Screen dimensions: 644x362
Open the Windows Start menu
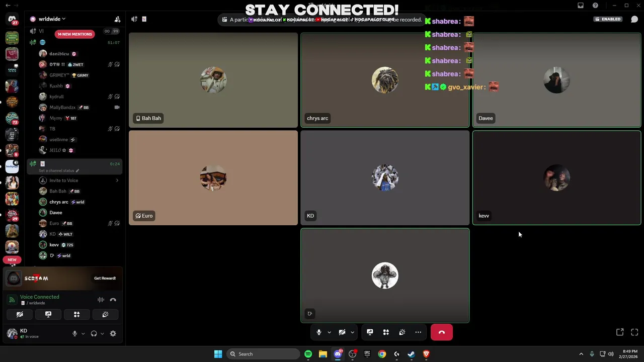click(x=218, y=354)
